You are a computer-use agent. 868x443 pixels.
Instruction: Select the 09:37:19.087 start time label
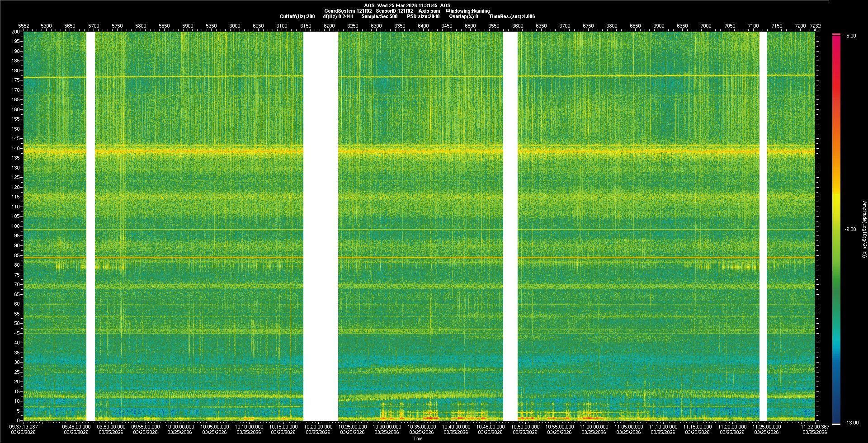click(24, 426)
